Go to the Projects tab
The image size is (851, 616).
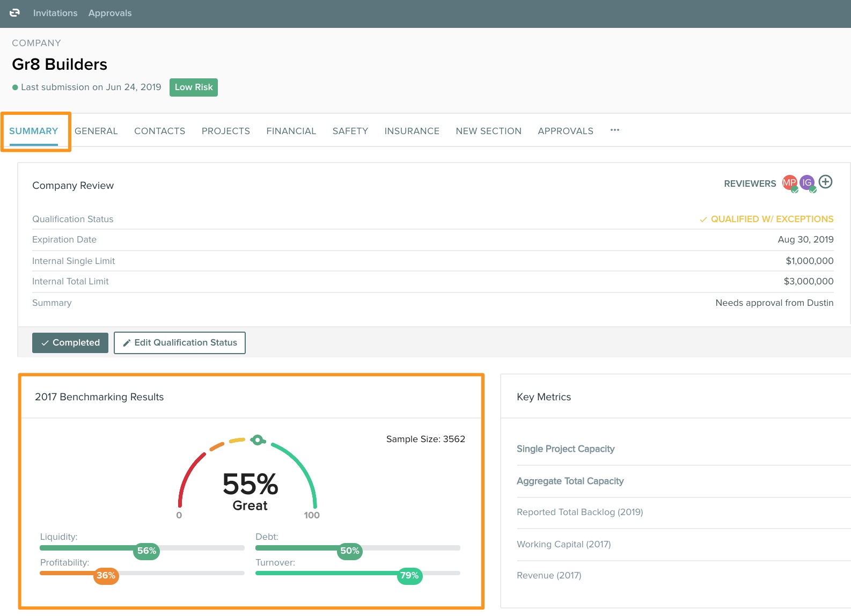226,131
